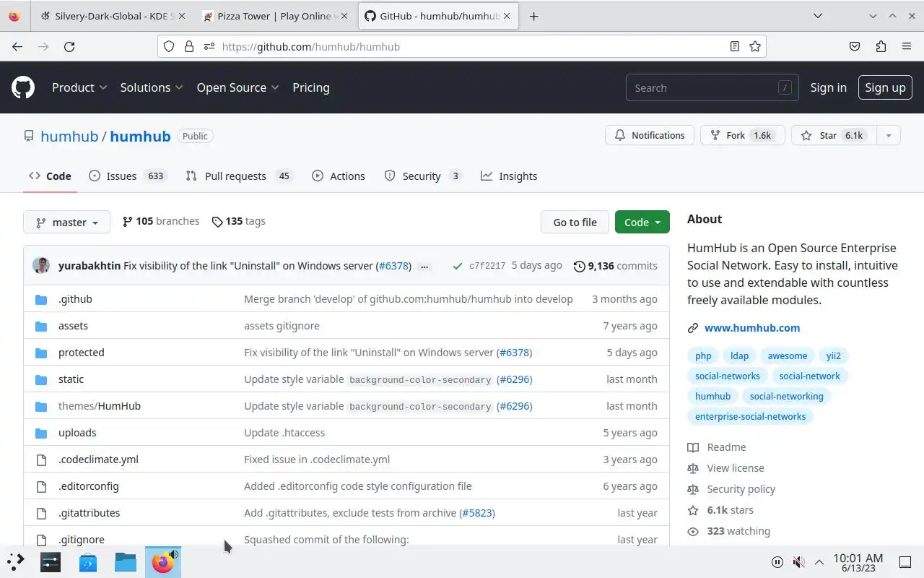This screenshot has width=924, height=578.
Task: Follow the www.humhub.com link
Action: tap(751, 328)
